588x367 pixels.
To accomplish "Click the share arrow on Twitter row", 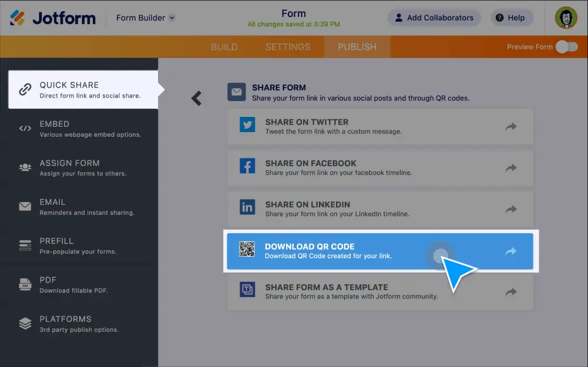I will point(511,126).
